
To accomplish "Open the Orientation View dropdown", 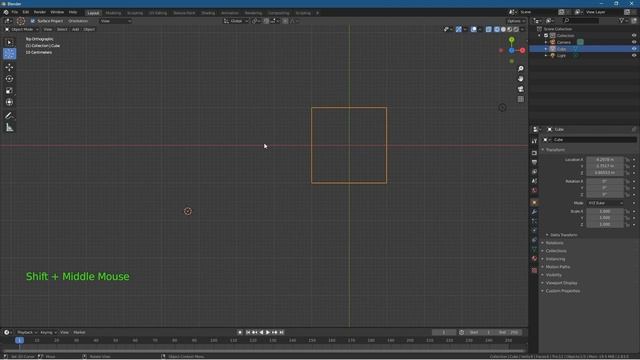I will tap(116, 21).
